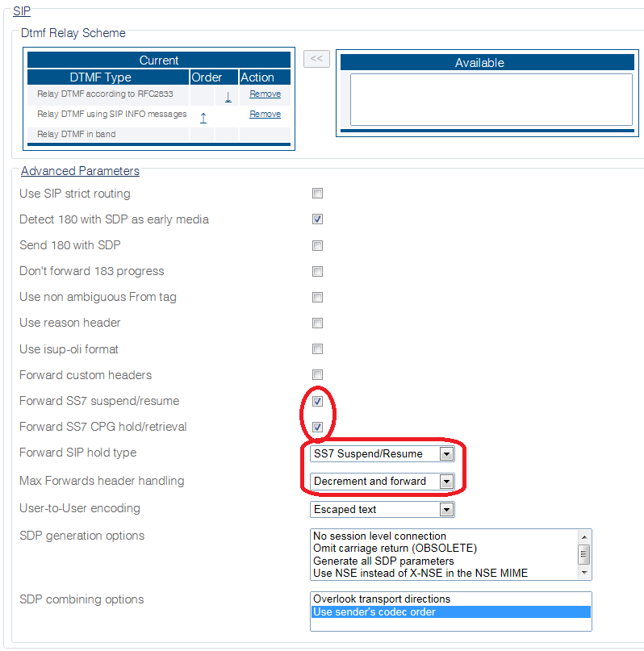Select Use sender's codec order option
This screenshot has height=651, width=644.
[x=451, y=611]
